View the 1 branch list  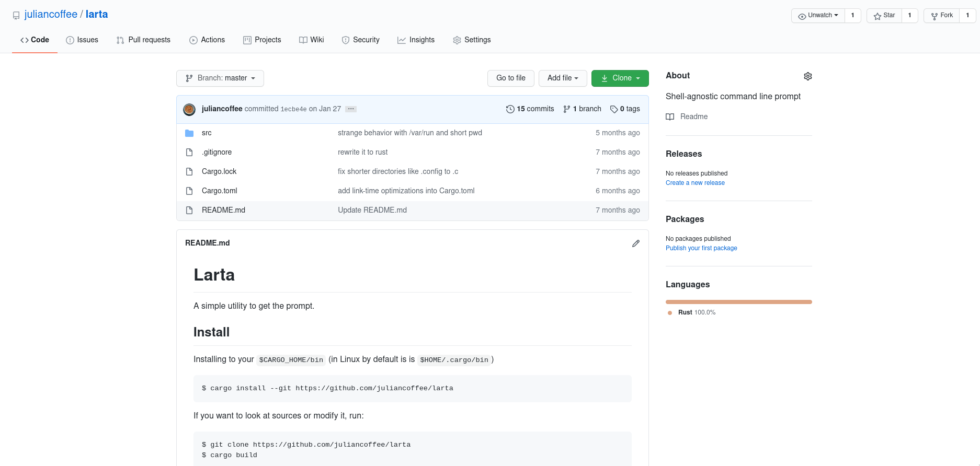pyautogui.click(x=582, y=109)
